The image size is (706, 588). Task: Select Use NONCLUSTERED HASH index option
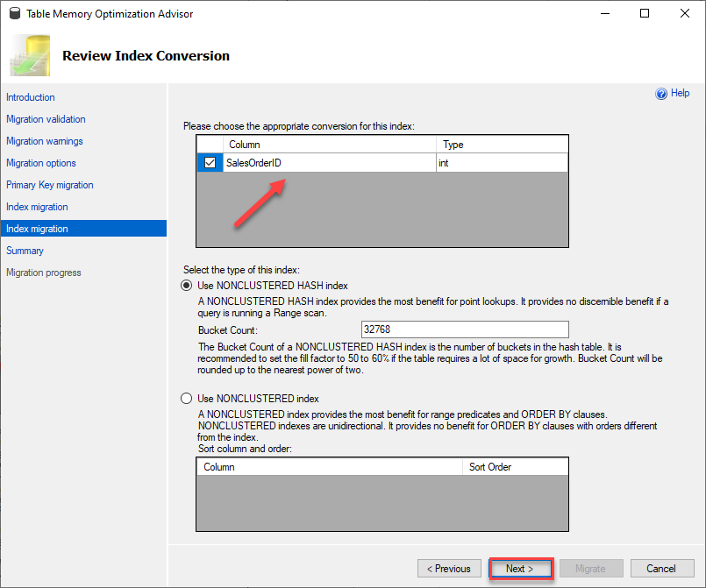(x=187, y=285)
